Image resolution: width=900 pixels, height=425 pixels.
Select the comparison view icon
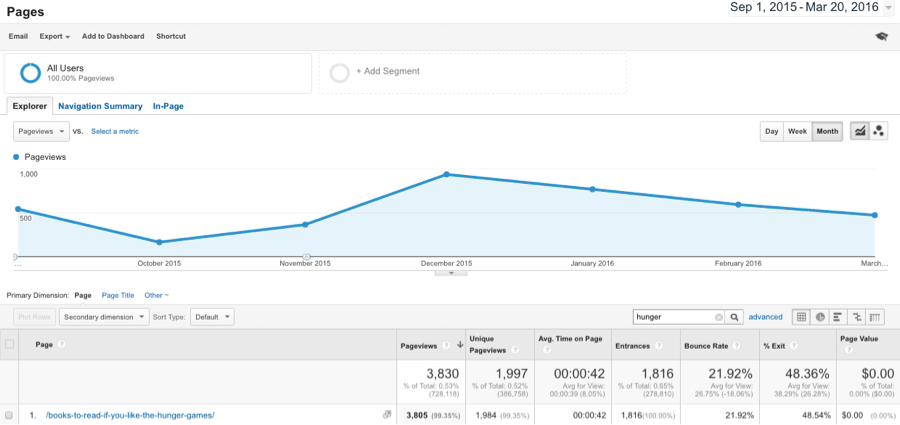856,317
